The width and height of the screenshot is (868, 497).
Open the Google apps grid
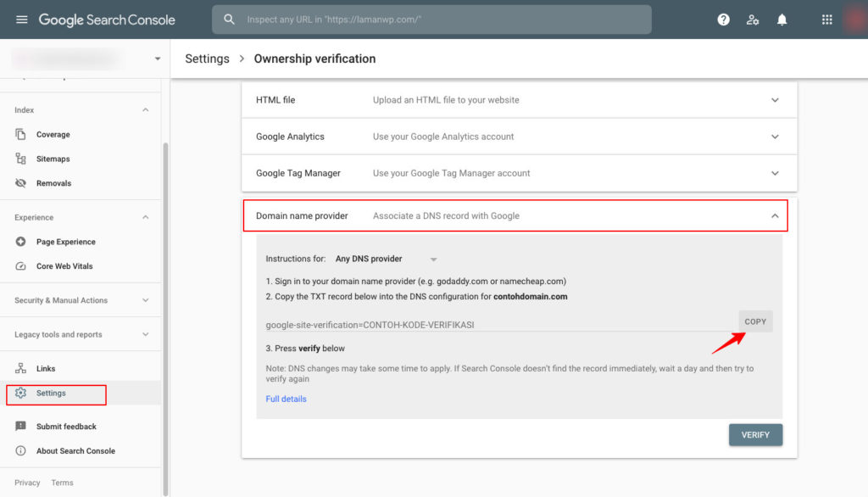coord(826,20)
